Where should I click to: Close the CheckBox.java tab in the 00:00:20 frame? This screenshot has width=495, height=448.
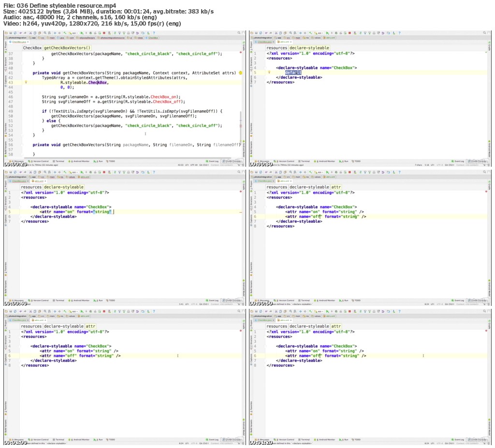click(x=28, y=42)
